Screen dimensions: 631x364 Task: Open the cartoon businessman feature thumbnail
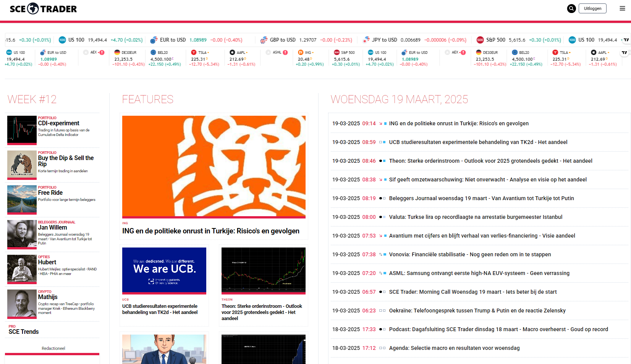pos(164,349)
